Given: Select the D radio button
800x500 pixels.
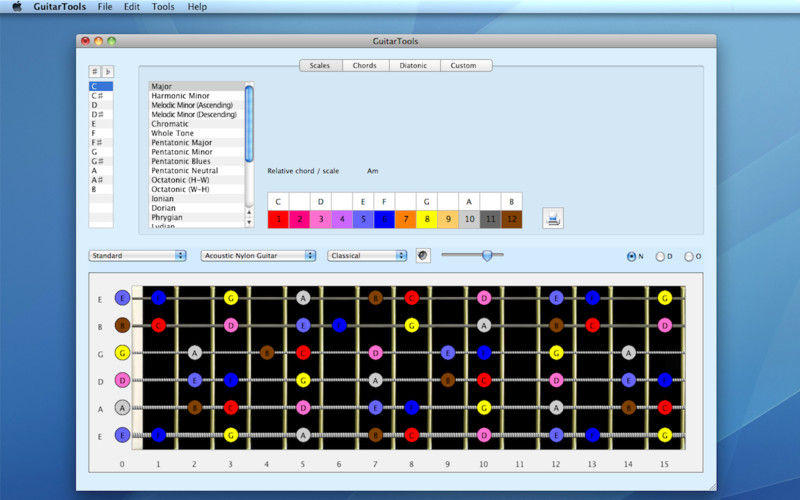Looking at the screenshot, I should coord(660,257).
